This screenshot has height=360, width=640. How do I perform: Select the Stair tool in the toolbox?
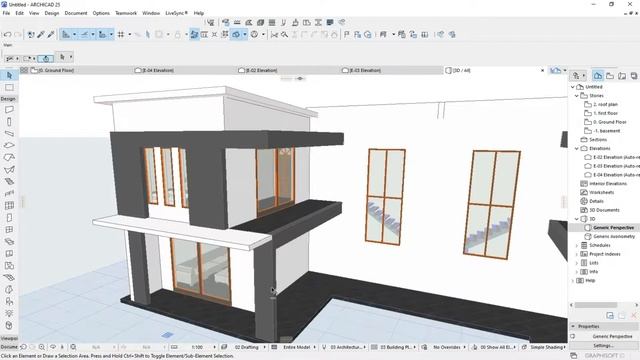9,181
